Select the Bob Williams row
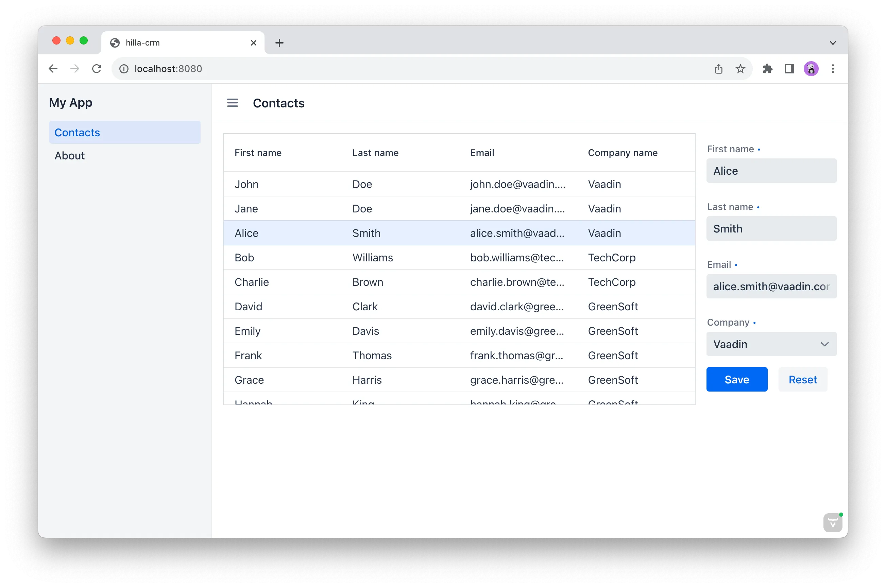 413,258
